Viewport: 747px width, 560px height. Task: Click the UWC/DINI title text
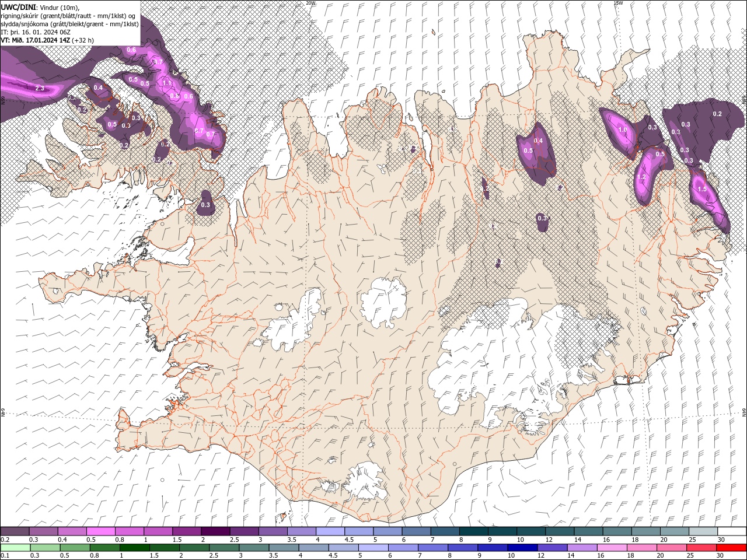(18, 6)
